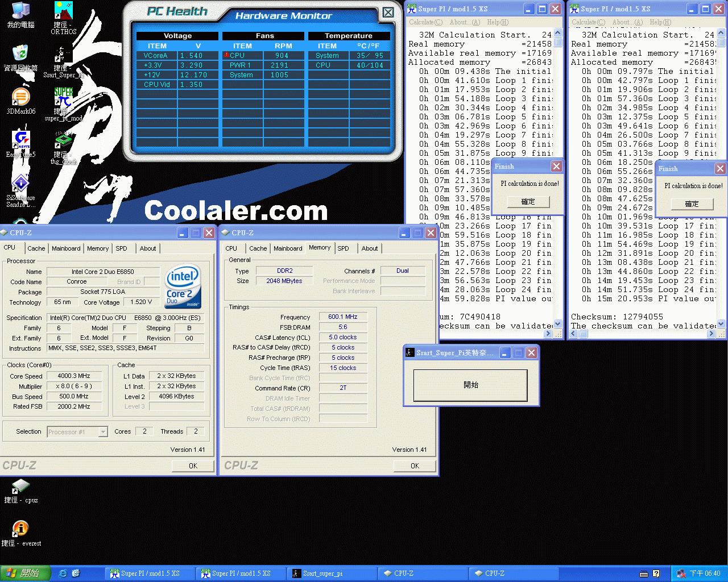Viewport: 728px width, 582px height.
Task: Close the right Finish dialog with the X
Action: point(720,168)
